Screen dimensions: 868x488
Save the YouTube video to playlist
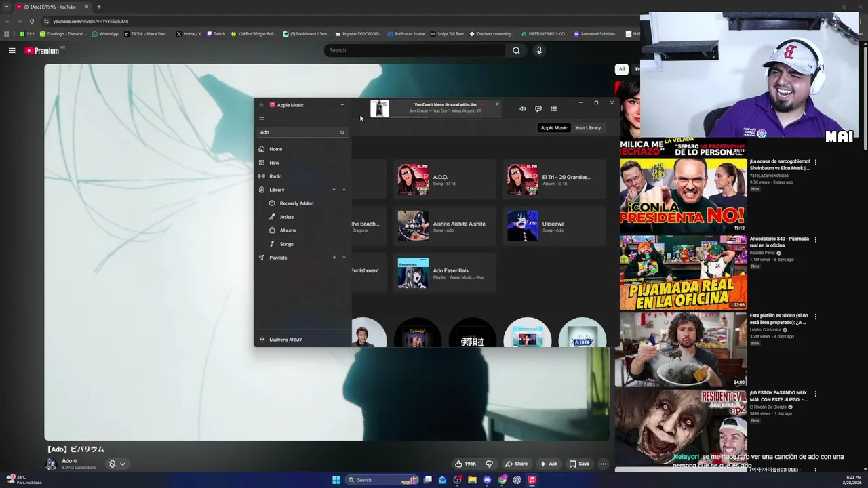tap(579, 464)
